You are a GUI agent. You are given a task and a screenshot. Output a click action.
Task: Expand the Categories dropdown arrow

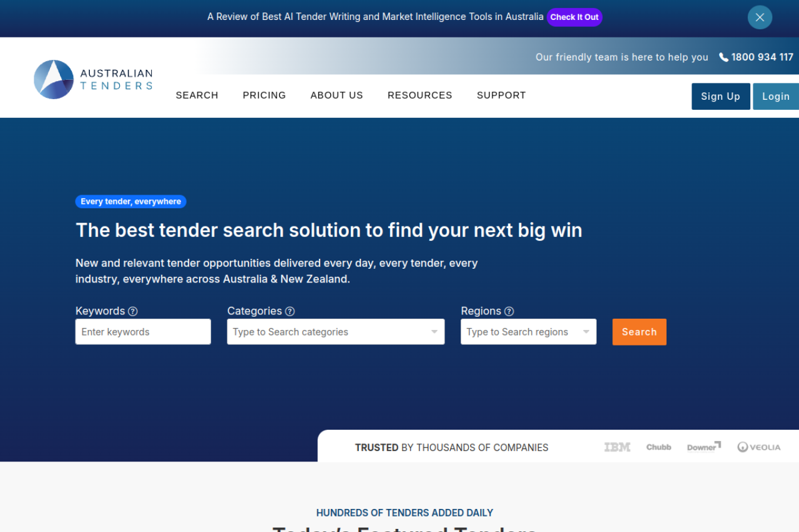(x=434, y=332)
